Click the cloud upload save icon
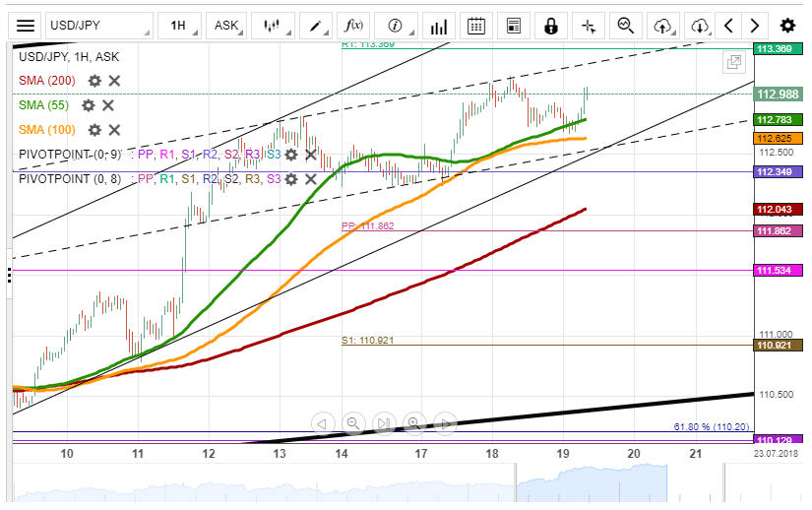 coord(662,26)
